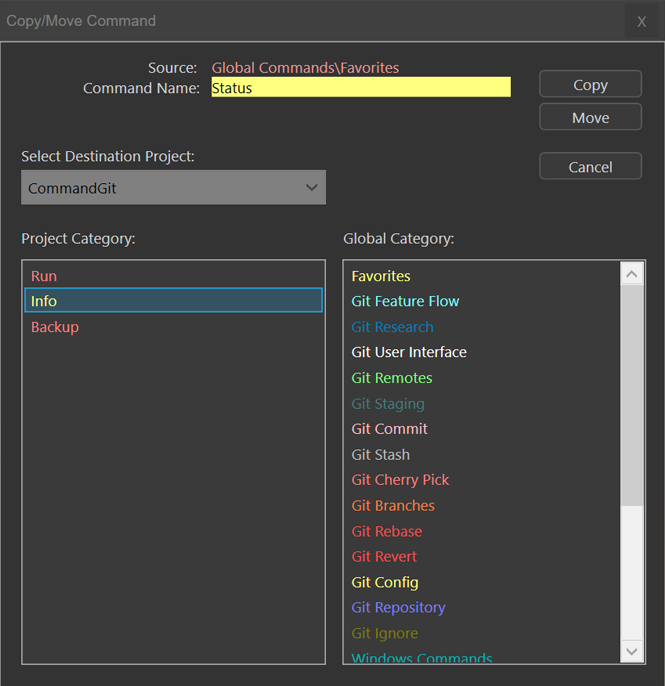This screenshot has height=686, width=665.
Task: Pick Favorites in Global Category list
Action: pos(381,276)
